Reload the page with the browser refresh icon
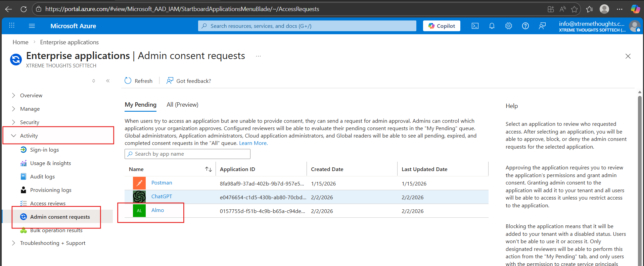644x266 pixels. click(x=24, y=9)
